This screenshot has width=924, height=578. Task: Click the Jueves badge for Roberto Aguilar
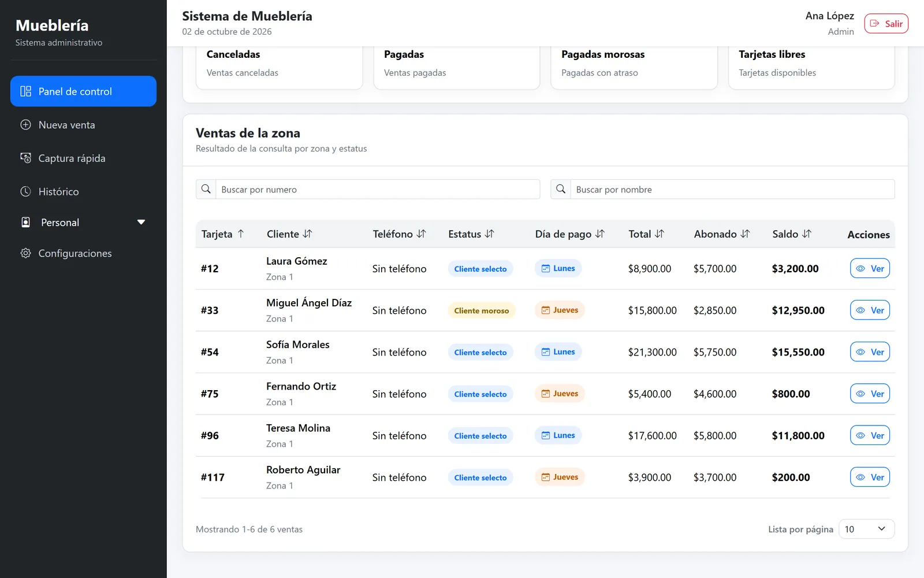[x=560, y=477]
